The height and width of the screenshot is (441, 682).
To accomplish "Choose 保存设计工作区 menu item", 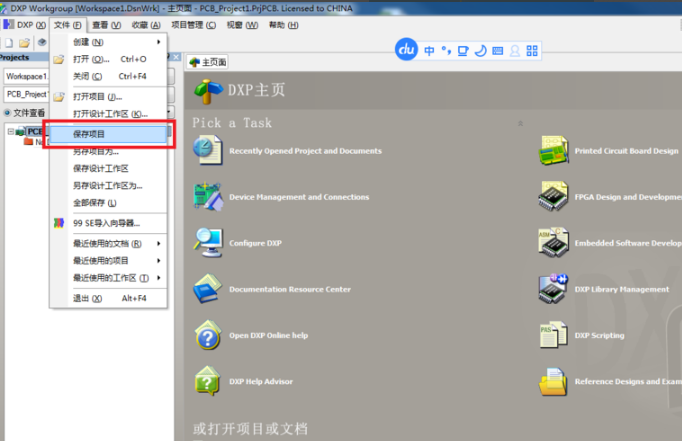I will point(108,169).
